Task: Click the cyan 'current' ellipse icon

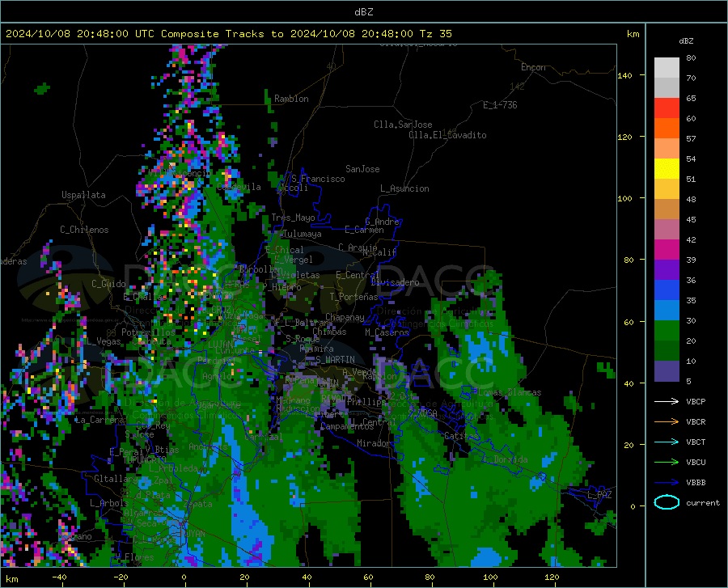Action: [667, 502]
